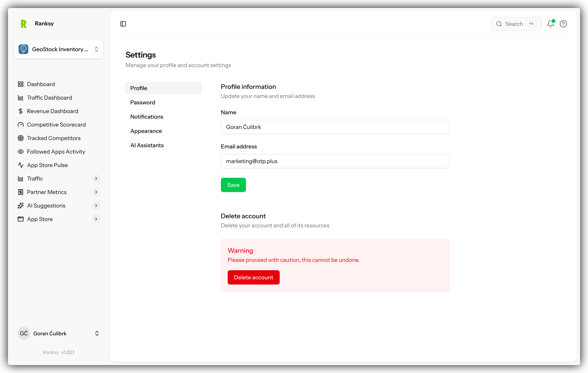
Task: Focus the Email address input field
Action: point(335,161)
